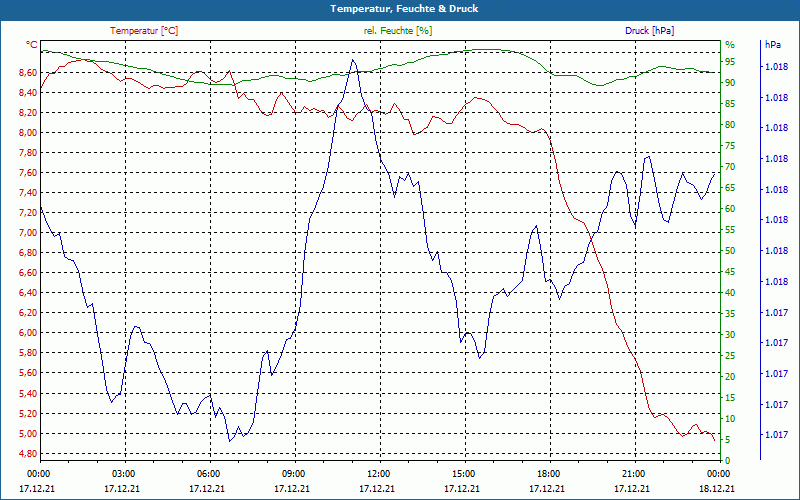Screen dimensions: 800x500
Task: Click green humidity axis value "40"
Action: pyautogui.click(x=730, y=293)
